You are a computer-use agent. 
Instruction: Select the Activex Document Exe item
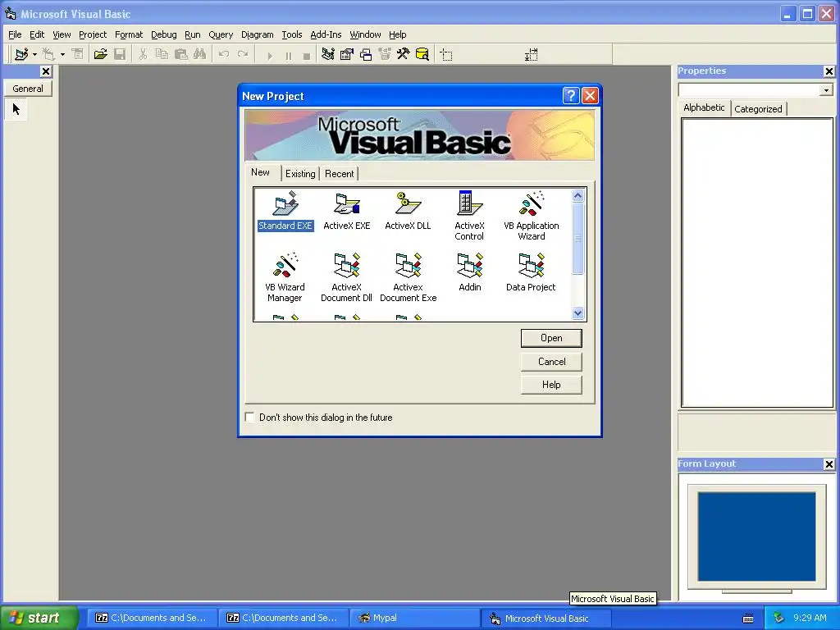point(408,277)
